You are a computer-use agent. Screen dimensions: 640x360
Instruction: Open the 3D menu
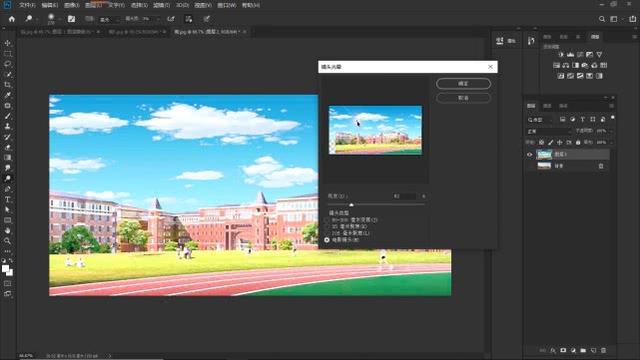click(182, 5)
